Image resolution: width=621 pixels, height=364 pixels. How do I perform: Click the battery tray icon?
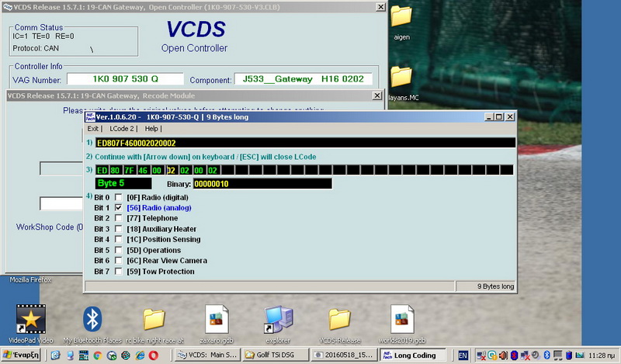[569, 355]
